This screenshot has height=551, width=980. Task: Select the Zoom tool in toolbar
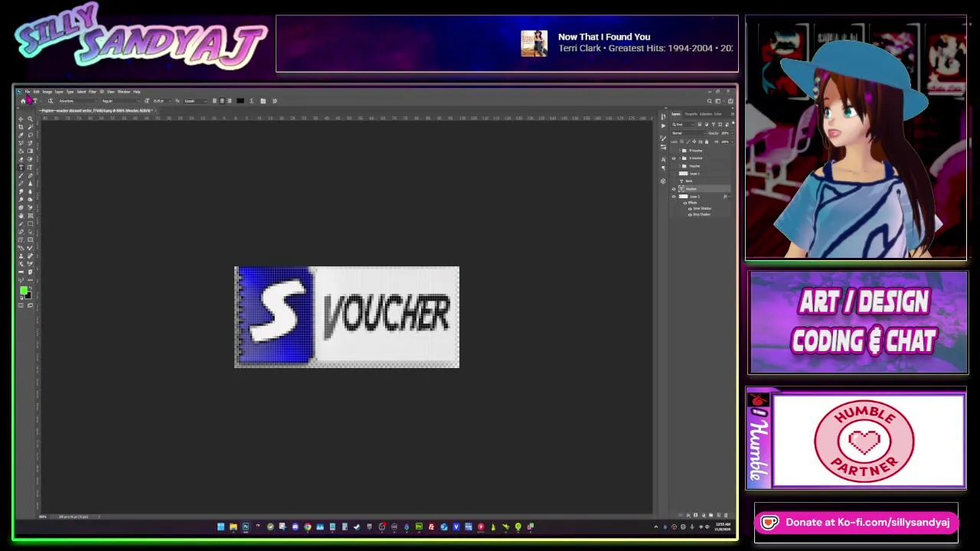click(30, 119)
